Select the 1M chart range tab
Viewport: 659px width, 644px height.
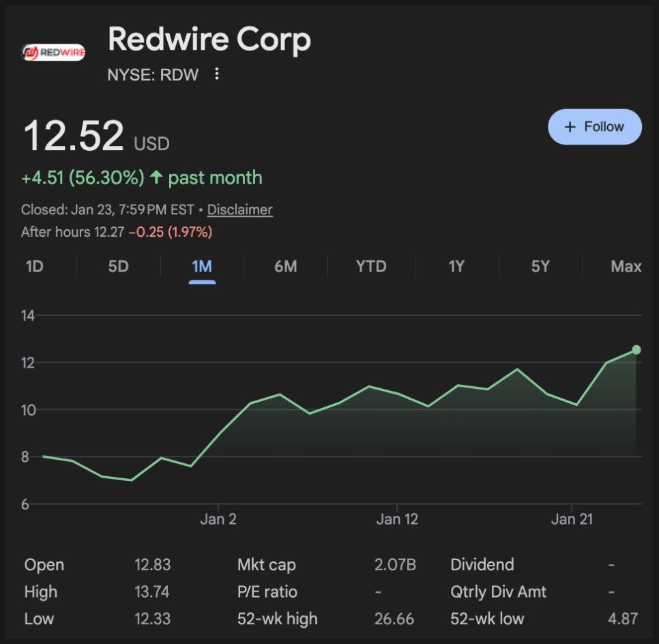tap(202, 267)
